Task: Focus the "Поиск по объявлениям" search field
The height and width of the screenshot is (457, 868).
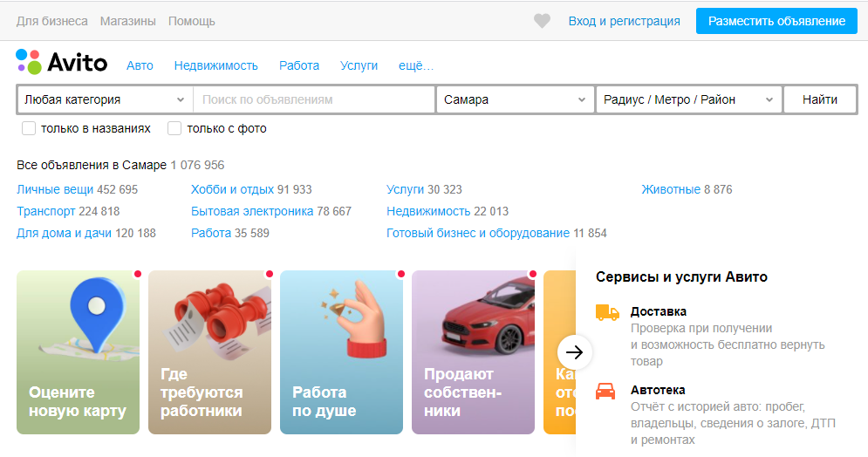Action: tap(314, 99)
